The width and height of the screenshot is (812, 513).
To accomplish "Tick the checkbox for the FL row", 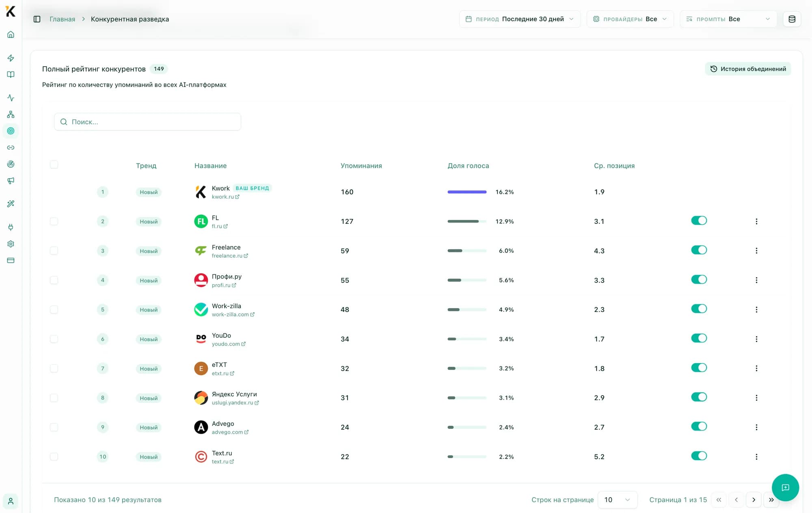I will tap(54, 221).
